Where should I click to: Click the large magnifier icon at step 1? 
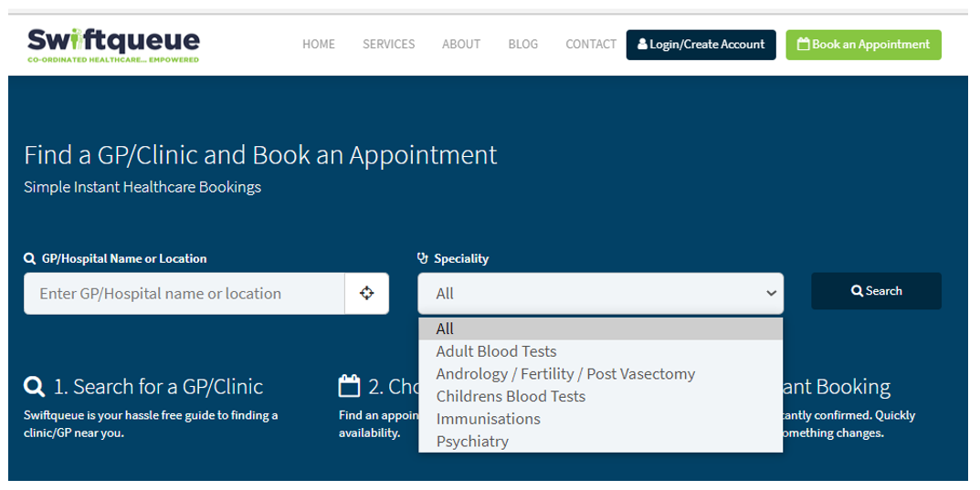click(x=34, y=386)
